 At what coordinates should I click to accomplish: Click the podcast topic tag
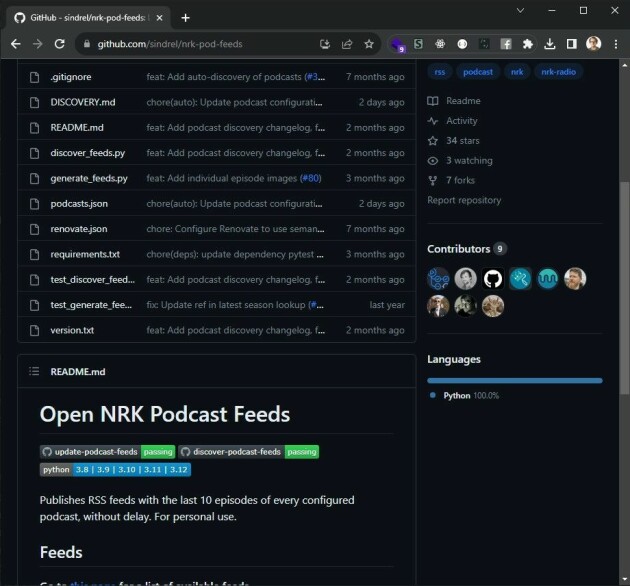pos(478,72)
